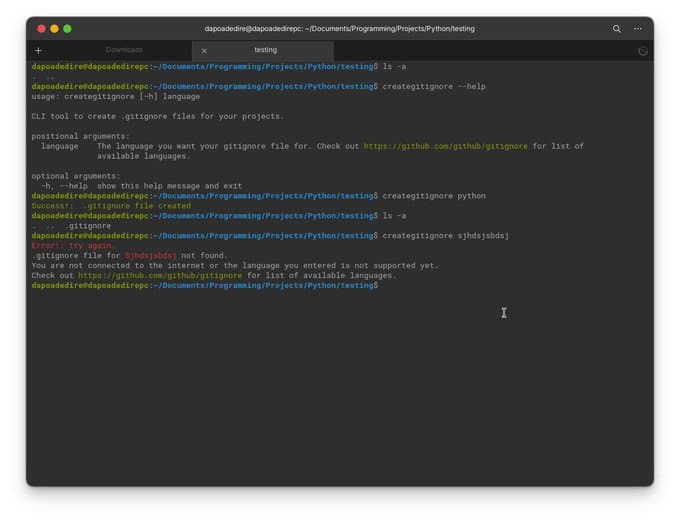
Task: Click the '.gitignore' entry in ls output
Action: point(89,226)
